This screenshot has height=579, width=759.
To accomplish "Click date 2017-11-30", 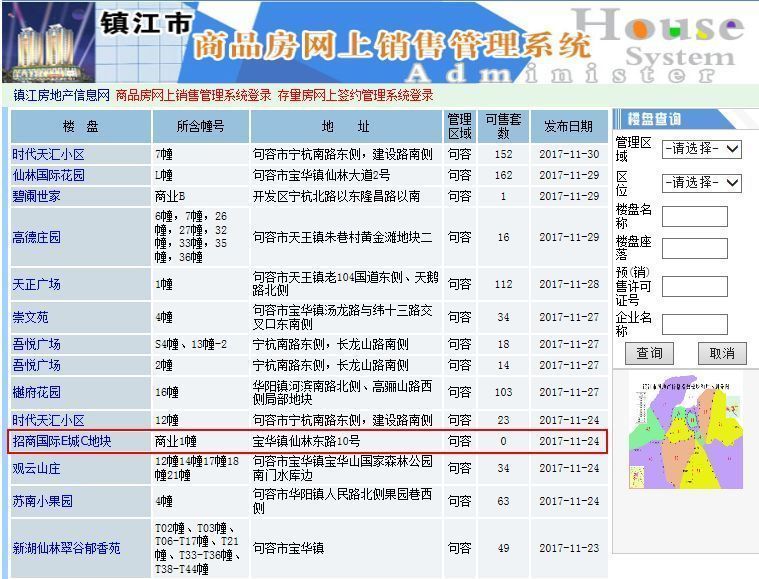I will point(569,154).
